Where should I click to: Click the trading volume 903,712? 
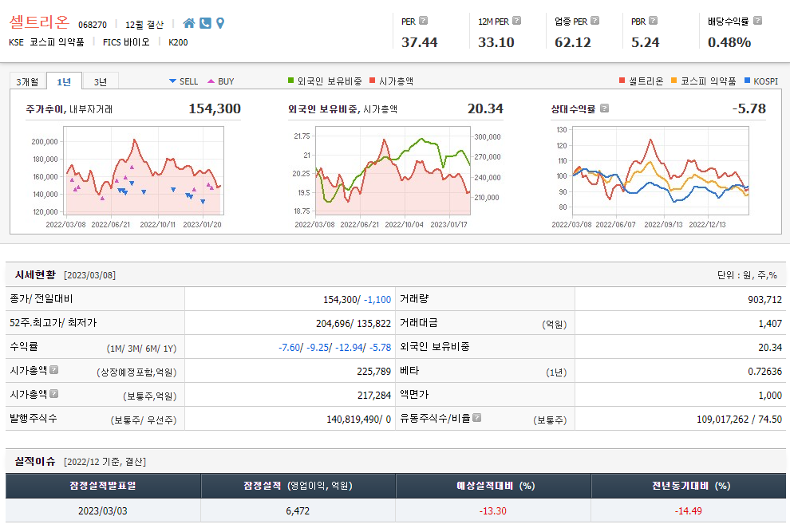pyautogui.click(x=764, y=299)
